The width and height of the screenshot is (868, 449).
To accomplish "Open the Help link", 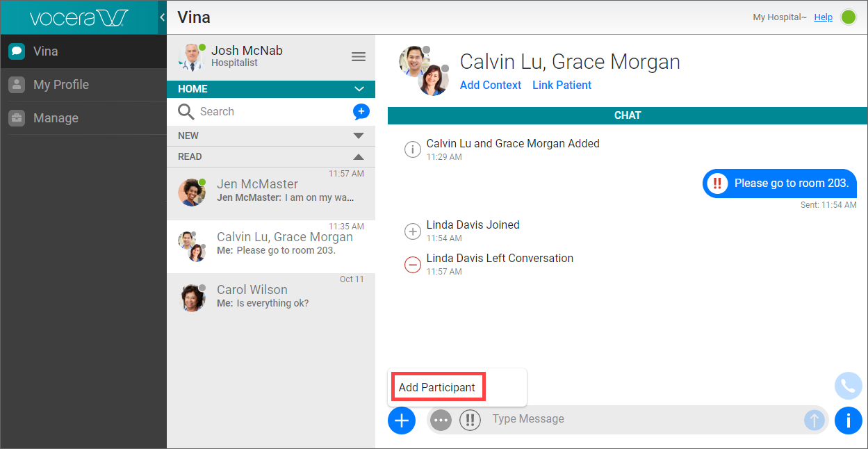I will point(824,17).
